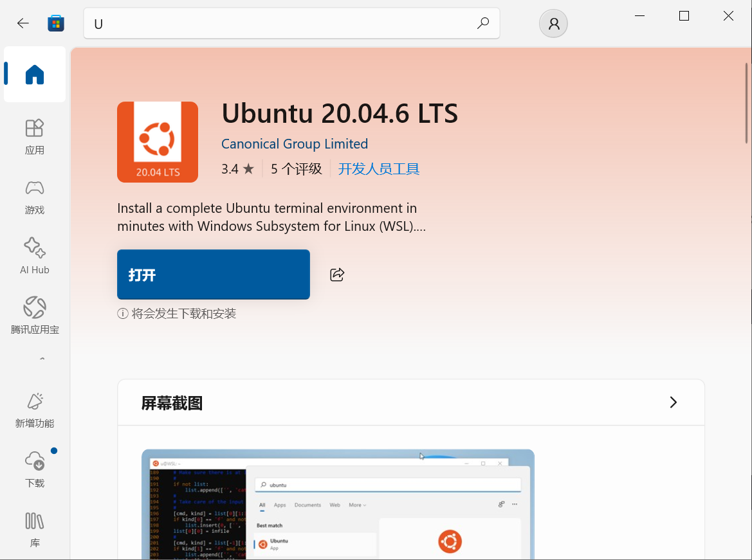Click the 3.4 star rating

click(237, 168)
